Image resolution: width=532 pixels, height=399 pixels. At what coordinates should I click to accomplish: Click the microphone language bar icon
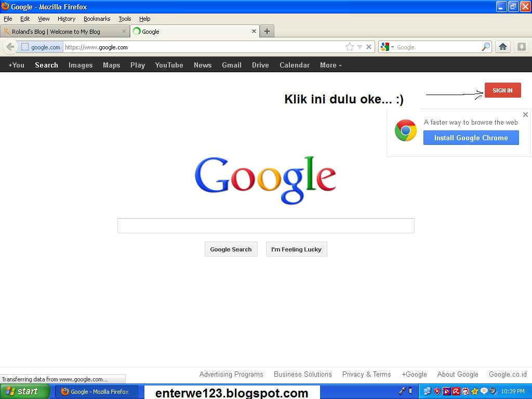pos(403,391)
